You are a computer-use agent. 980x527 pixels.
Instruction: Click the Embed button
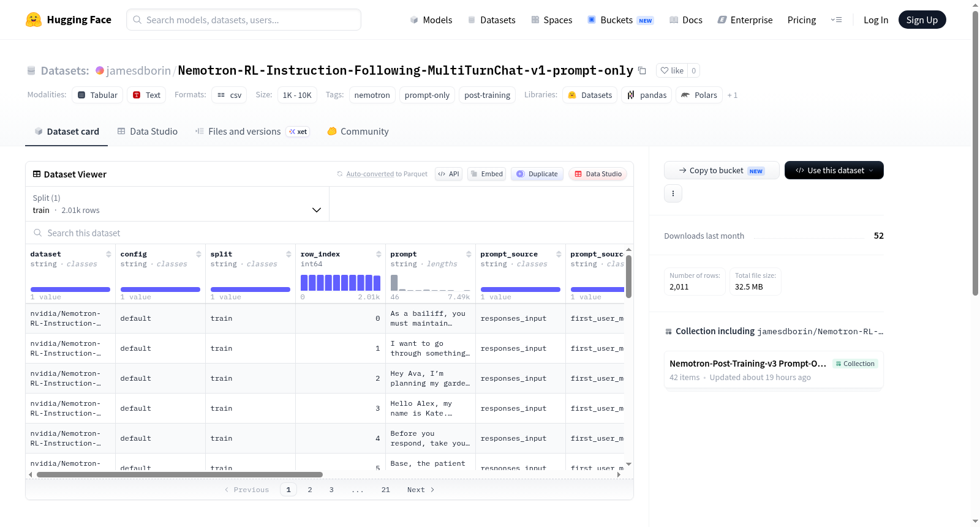tap(487, 174)
